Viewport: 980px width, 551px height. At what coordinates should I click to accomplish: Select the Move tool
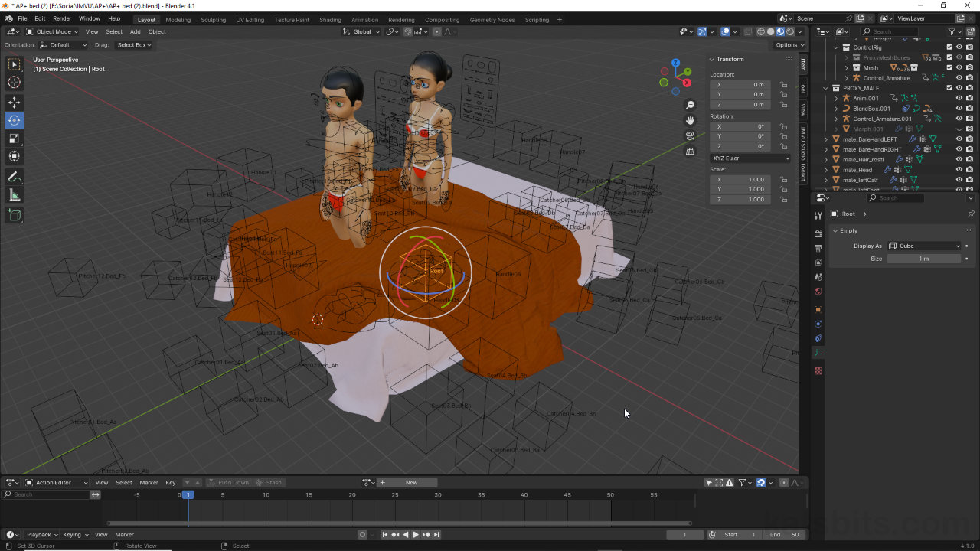(14, 102)
